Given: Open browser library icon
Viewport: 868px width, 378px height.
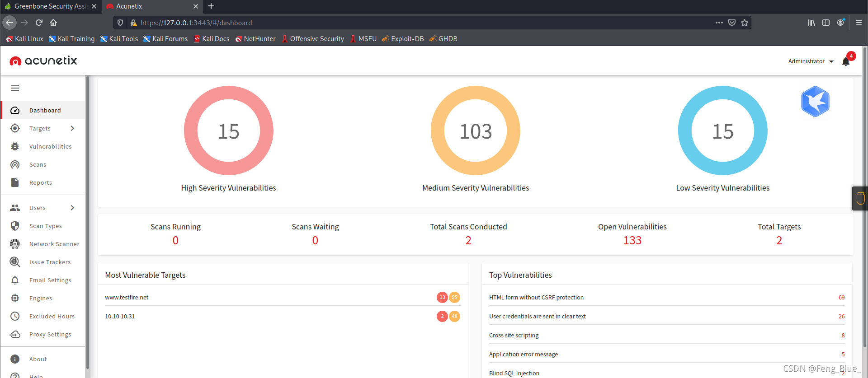Looking at the screenshot, I should point(811,23).
